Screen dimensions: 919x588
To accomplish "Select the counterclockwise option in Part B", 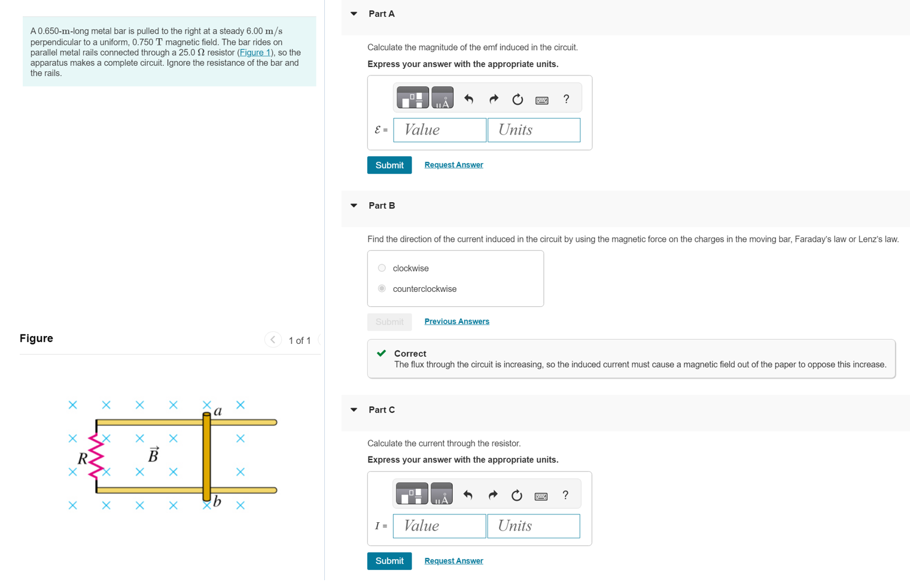I will tap(382, 288).
